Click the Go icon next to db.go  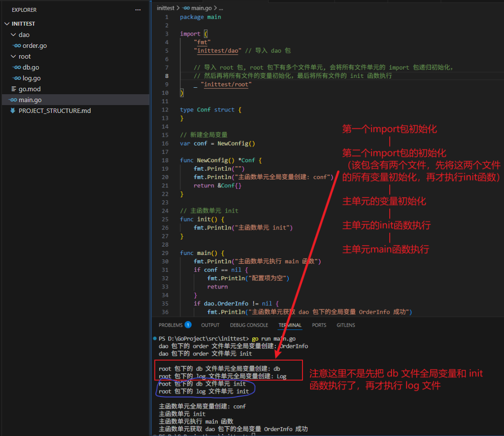[17, 67]
